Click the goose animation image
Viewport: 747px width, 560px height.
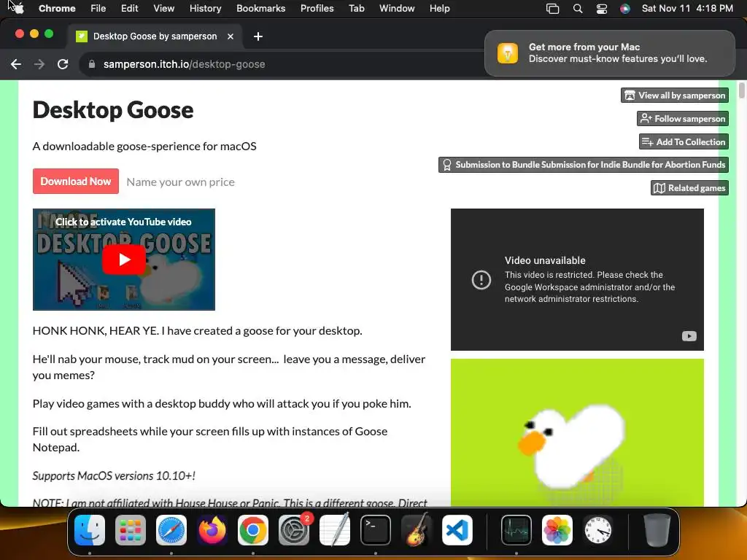(x=577, y=432)
